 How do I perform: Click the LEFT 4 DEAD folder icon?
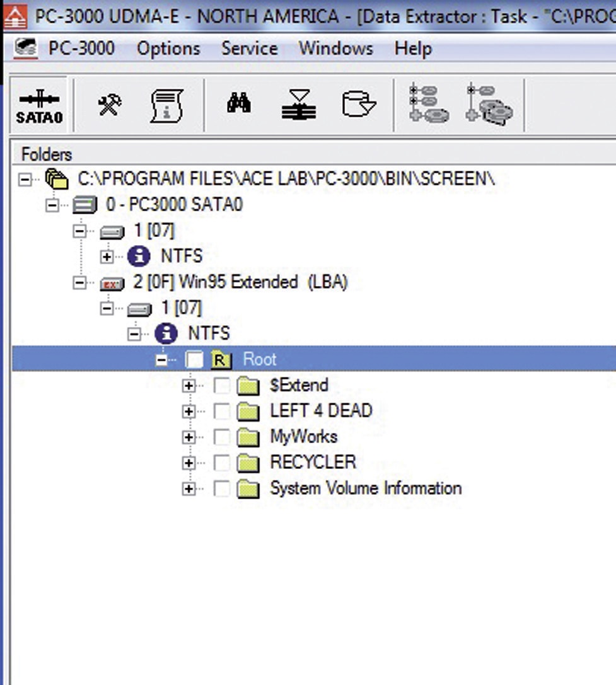point(248,412)
